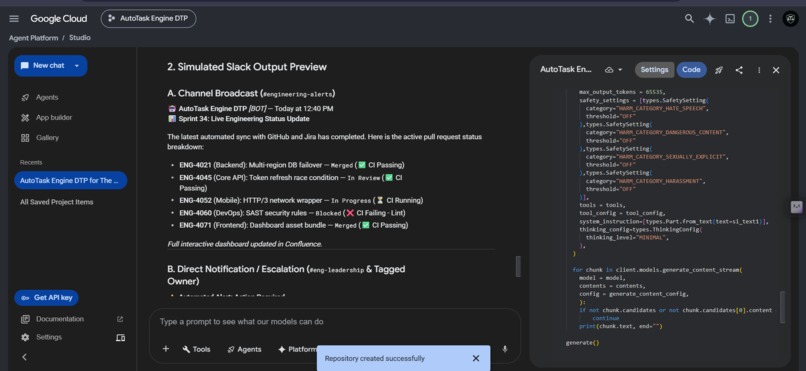Open Tools in the prompt bar
Image resolution: width=806 pixels, height=371 pixels.
pyautogui.click(x=196, y=349)
